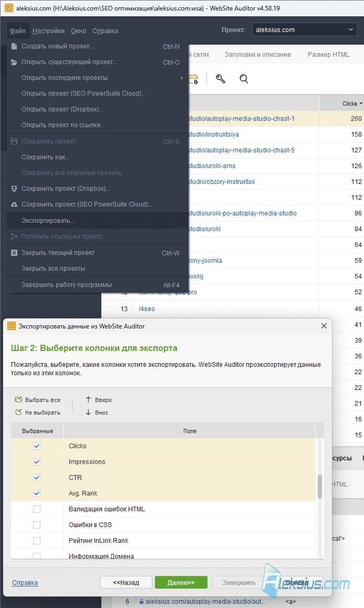Click the magnifier search icon in toolbar
Image resolution: width=364 pixels, height=608 pixels.
pos(243,79)
